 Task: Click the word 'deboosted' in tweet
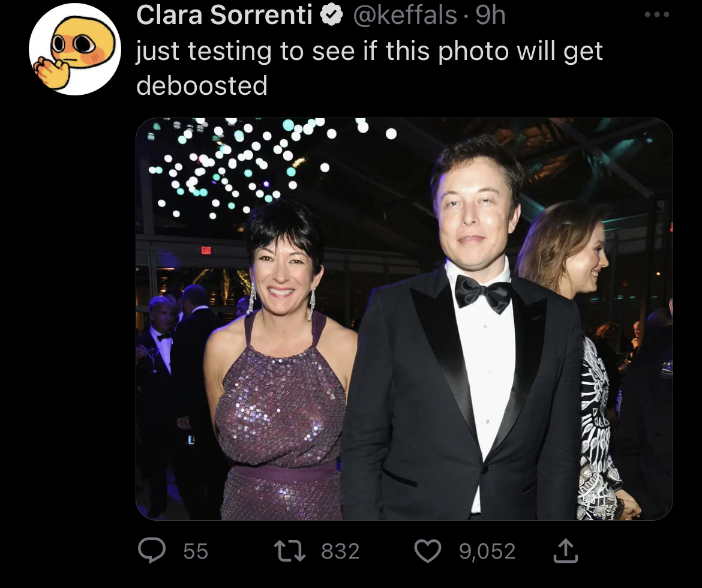(x=202, y=85)
